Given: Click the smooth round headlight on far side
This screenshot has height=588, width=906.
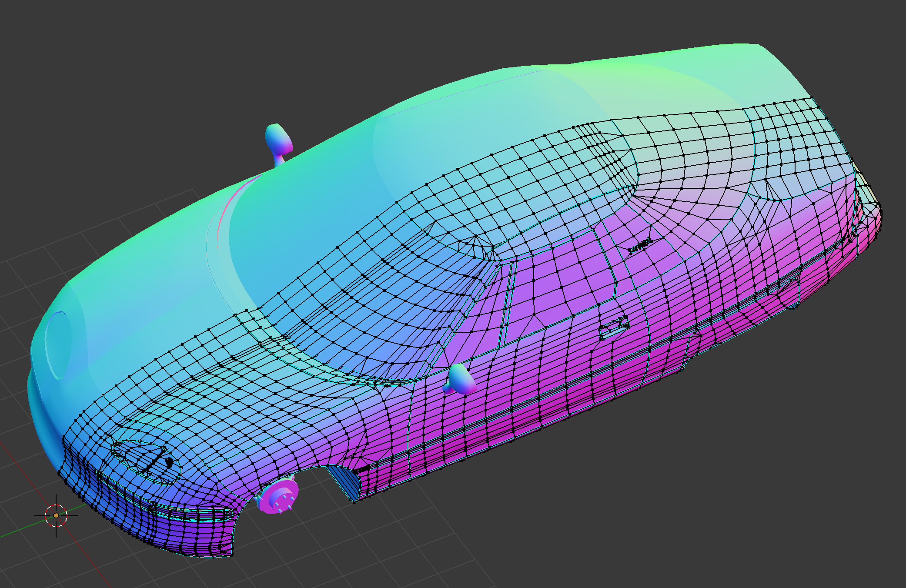Looking at the screenshot, I should pyautogui.click(x=58, y=345).
